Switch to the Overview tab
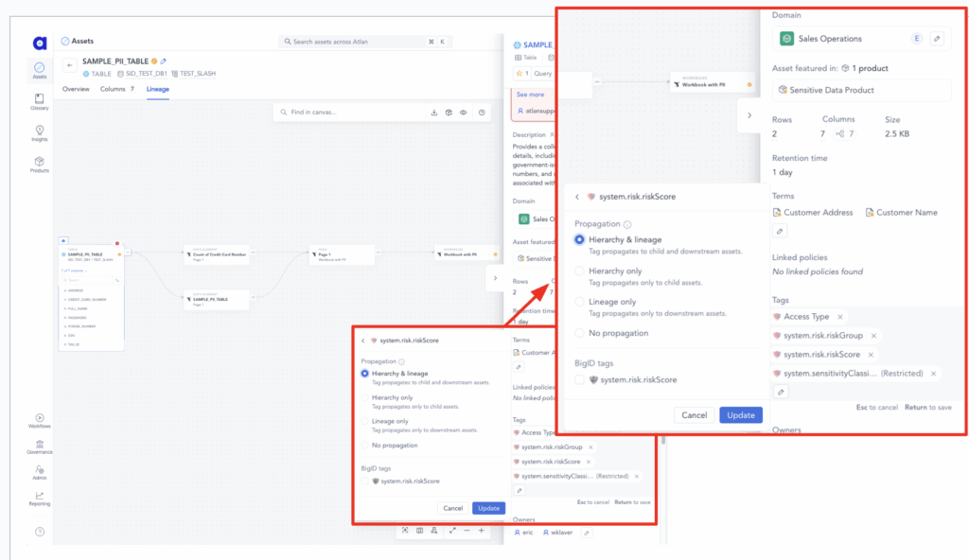This screenshot has height=560, width=969. coord(76,89)
